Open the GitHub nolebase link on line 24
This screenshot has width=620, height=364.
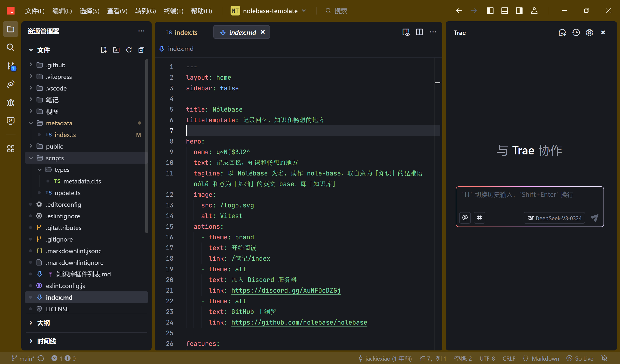click(x=299, y=322)
